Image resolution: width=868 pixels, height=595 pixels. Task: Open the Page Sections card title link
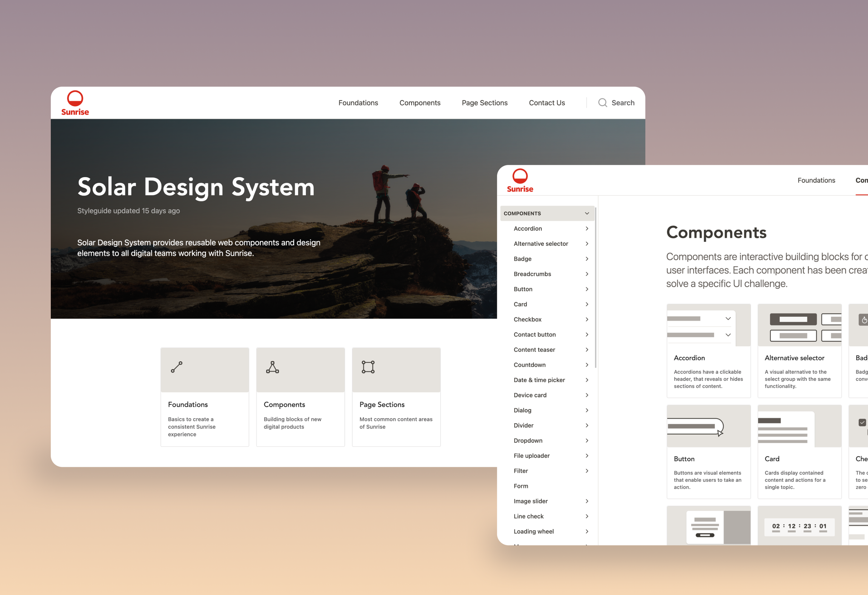[382, 404]
